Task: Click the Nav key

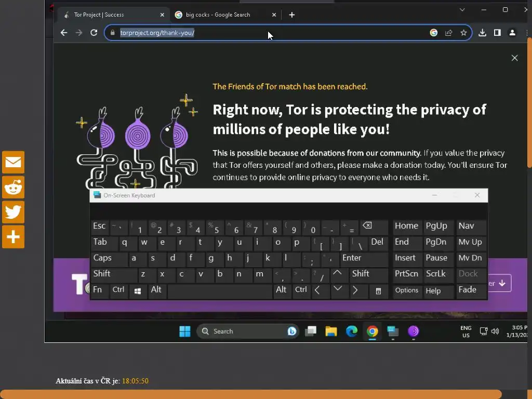Action: click(x=471, y=228)
